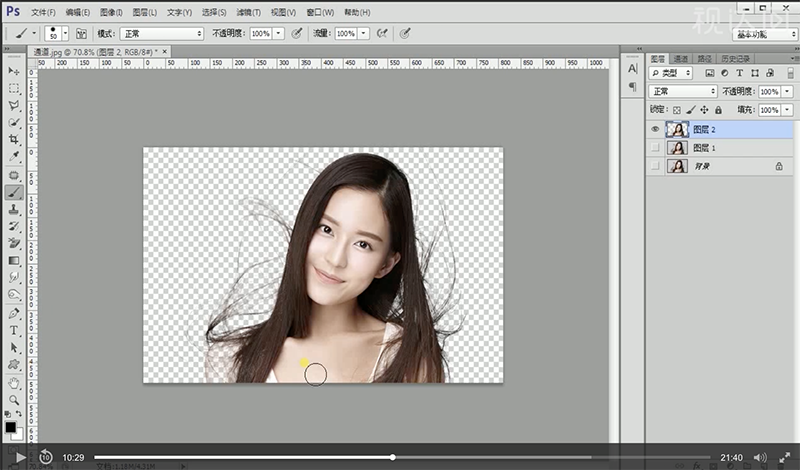Select the Eraser tool

click(14, 243)
